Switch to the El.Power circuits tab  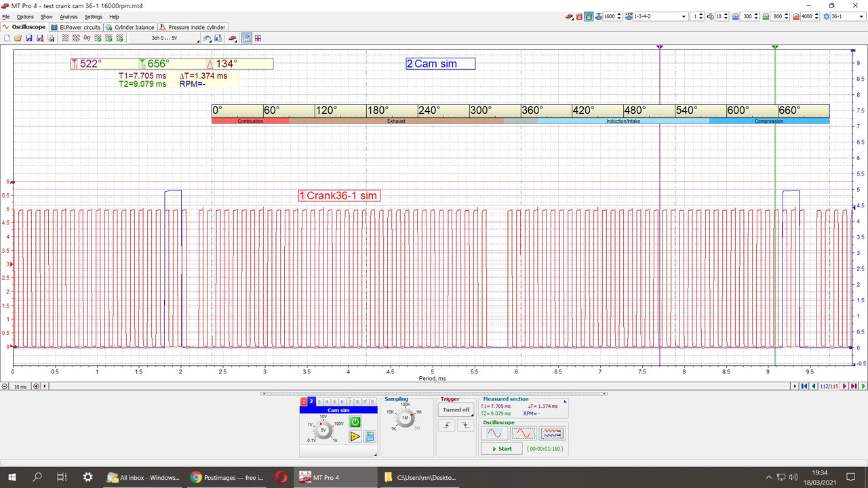[x=76, y=27]
